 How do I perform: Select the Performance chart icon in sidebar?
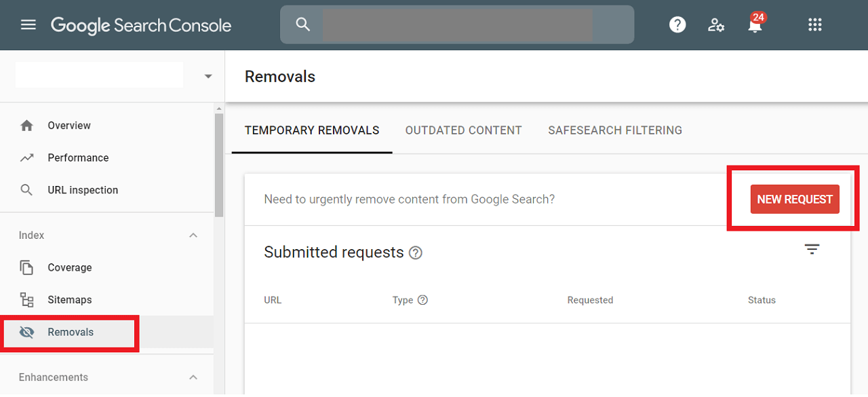27,157
